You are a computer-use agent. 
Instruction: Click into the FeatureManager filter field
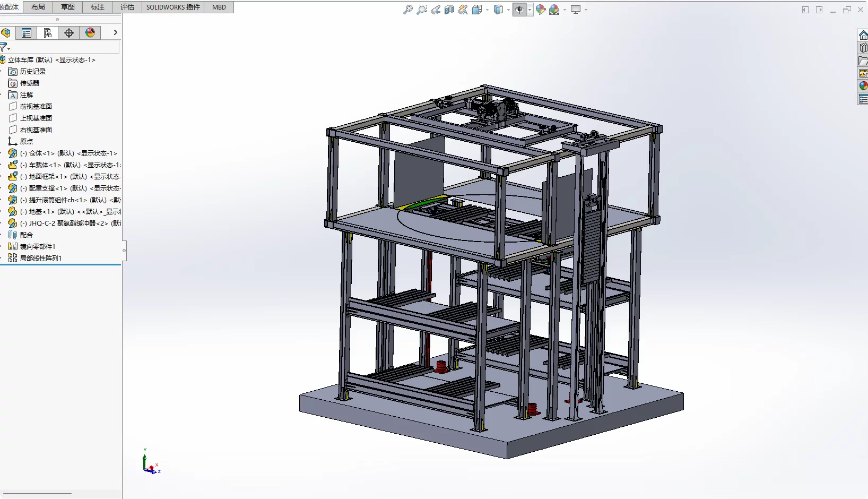tap(64, 47)
